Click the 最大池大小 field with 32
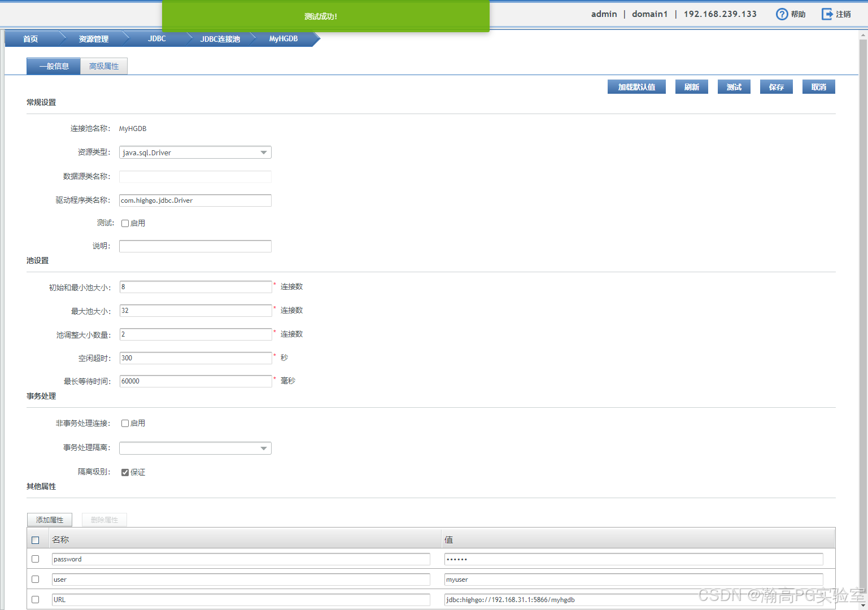The height and width of the screenshot is (610, 868). (x=195, y=311)
